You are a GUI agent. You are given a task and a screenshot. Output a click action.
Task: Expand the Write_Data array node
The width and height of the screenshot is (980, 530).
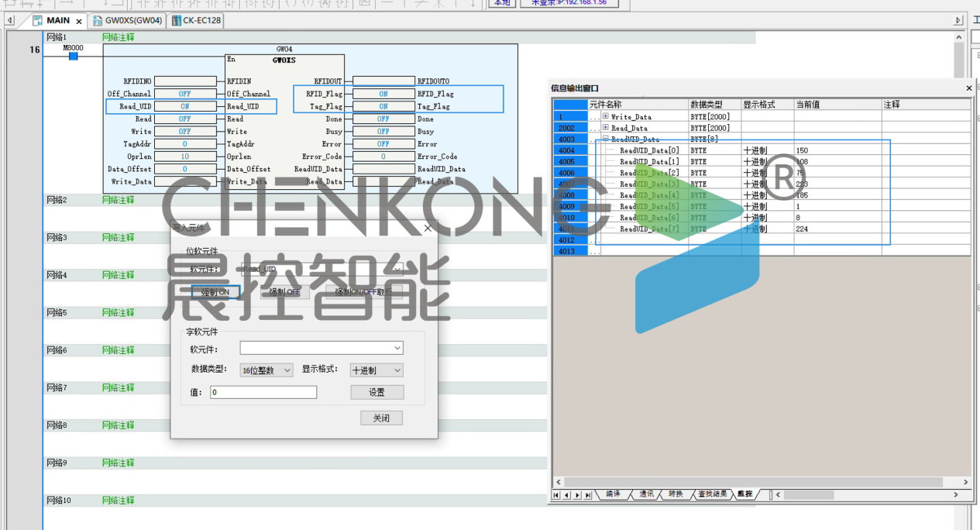tap(606, 116)
